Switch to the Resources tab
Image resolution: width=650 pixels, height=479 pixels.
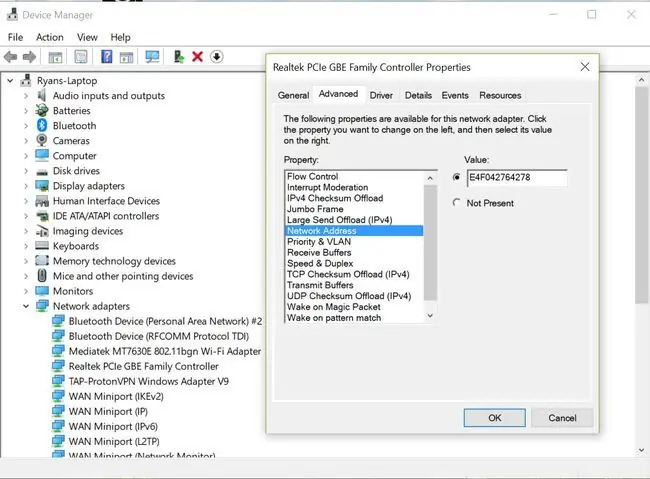point(500,95)
